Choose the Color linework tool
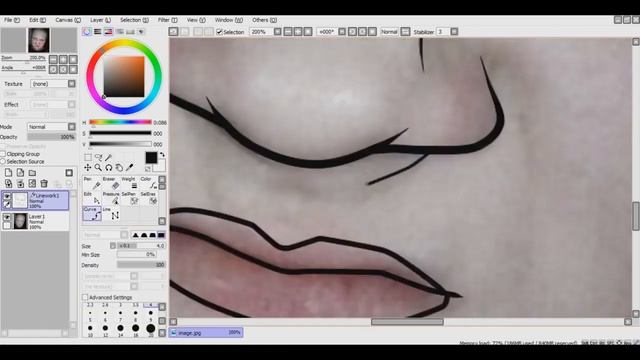 coord(148,184)
